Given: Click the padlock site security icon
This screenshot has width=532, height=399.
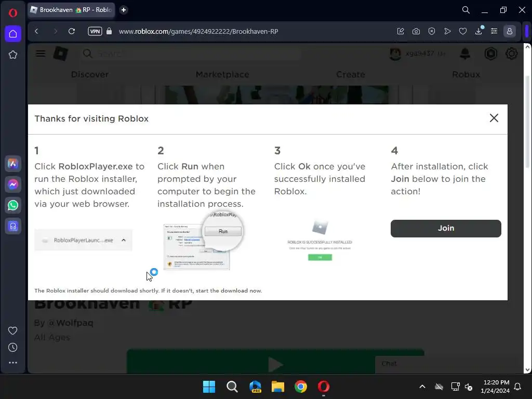Looking at the screenshot, I should pyautogui.click(x=109, y=31).
